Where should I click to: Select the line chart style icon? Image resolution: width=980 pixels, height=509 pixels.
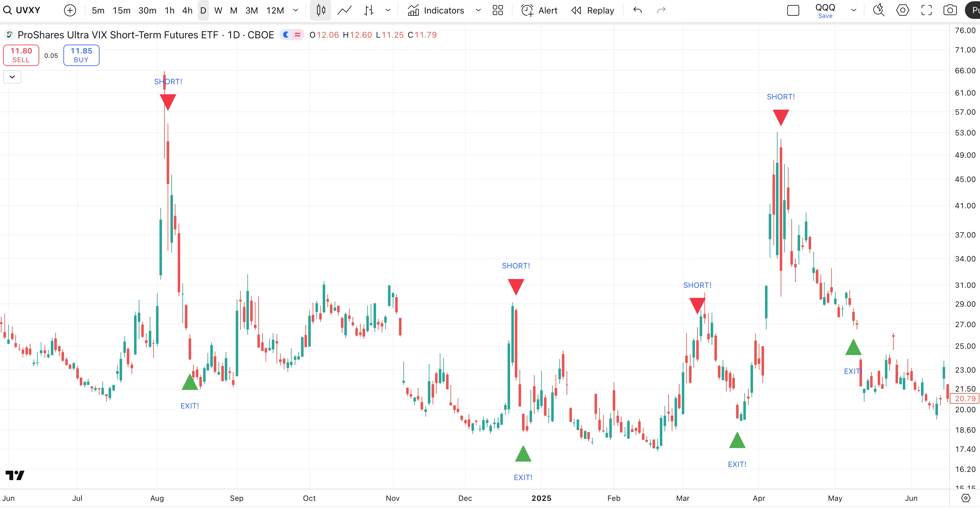[344, 10]
